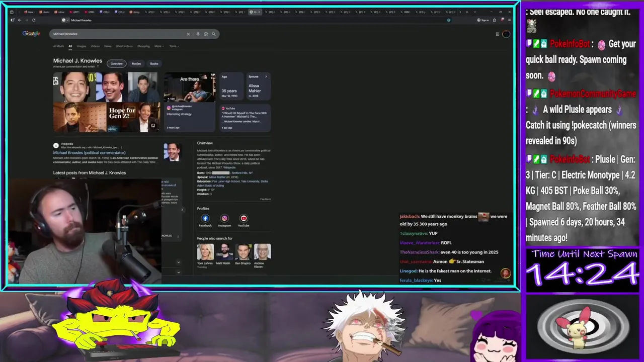The height and width of the screenshot is (362, 644).
Task: Click the Age 35 years card
Action: coord(231,86)
